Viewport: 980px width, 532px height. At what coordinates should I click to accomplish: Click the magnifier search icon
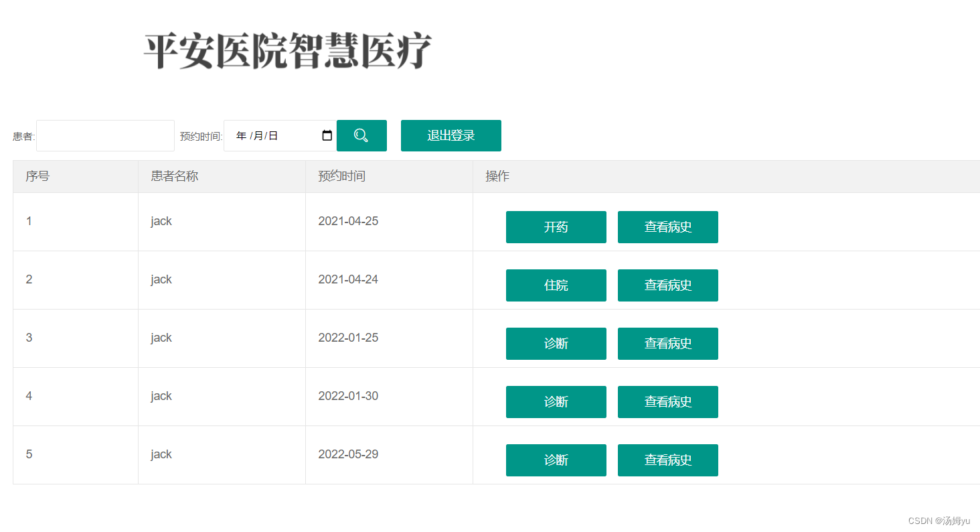point(361,135)
